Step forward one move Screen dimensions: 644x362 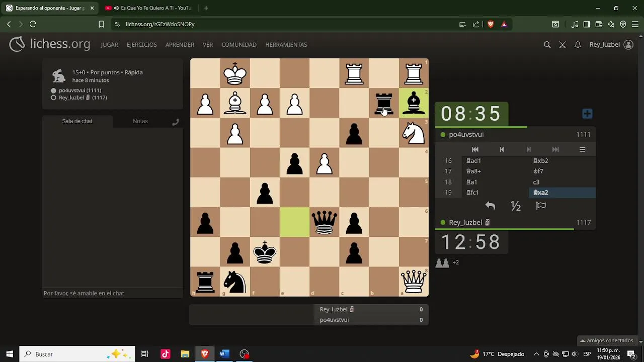[528, 149]
